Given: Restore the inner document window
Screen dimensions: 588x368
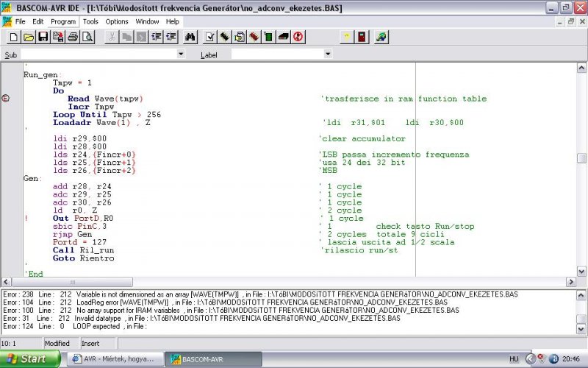Looking at the screenshot, I should [x=571, y=22].
